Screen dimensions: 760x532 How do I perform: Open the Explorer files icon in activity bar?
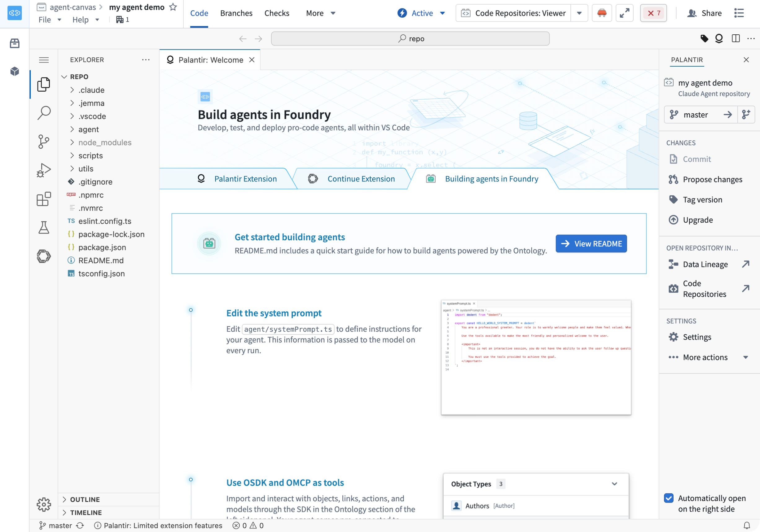coord(44,84)
